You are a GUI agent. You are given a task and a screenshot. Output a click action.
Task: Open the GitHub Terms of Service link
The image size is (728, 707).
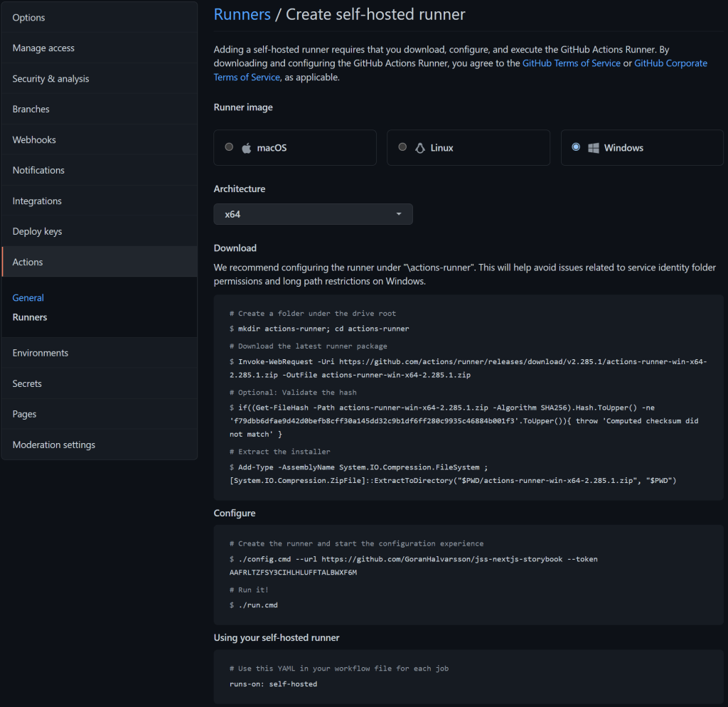click(571, 63)
